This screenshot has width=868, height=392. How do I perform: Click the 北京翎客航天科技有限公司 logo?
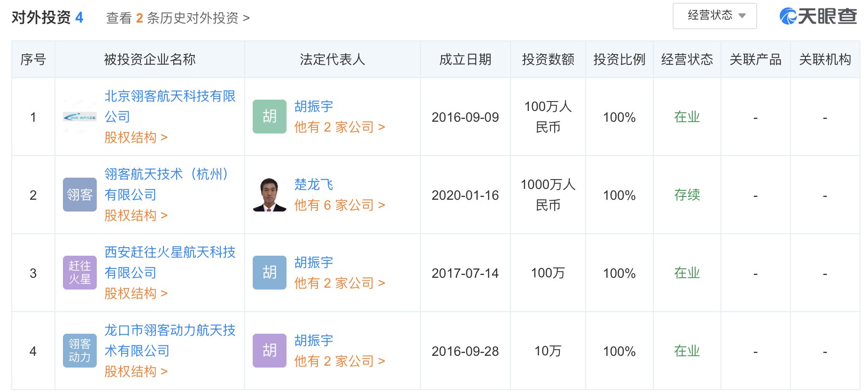coord(80,117)
